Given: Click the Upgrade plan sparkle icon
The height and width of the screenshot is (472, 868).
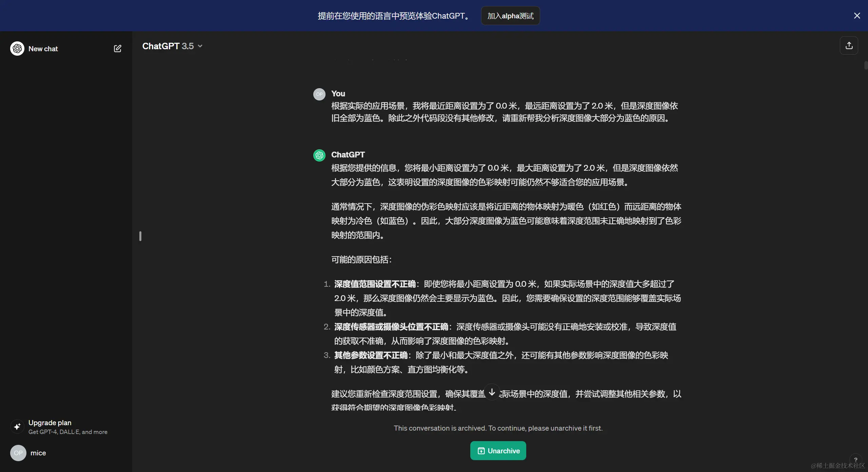Looking at the screenshot, I should (x=17, y=427).
